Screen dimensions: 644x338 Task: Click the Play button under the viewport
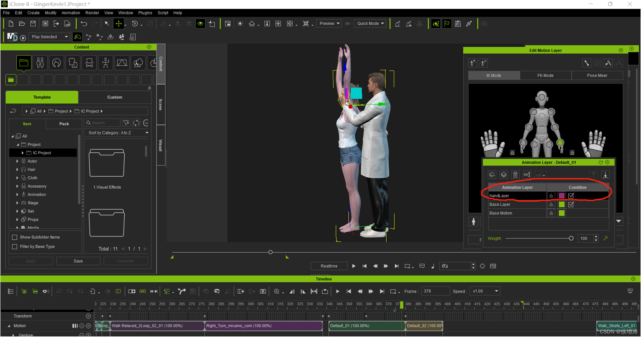tap(354, 266)
